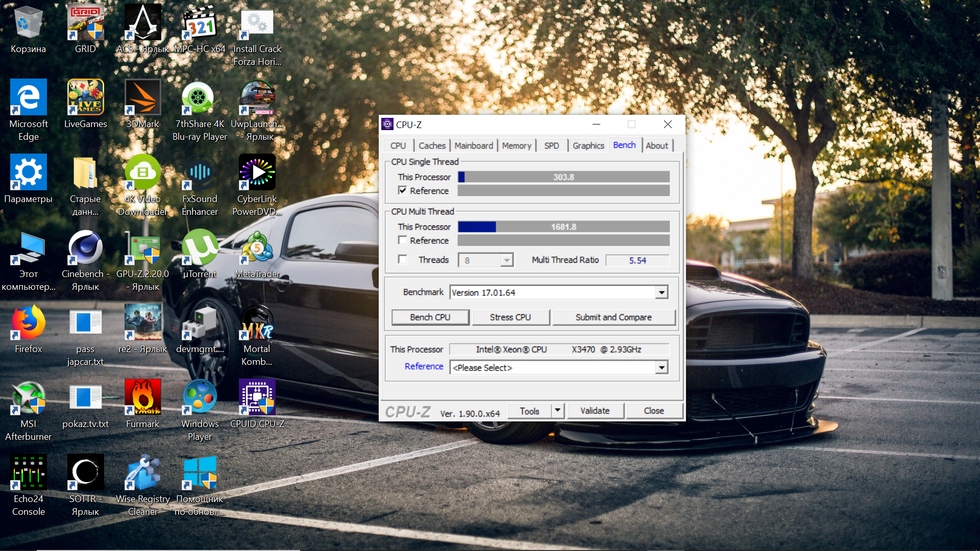Open the Firefox desktop icon
980x551 pixels.
[28, 323]
